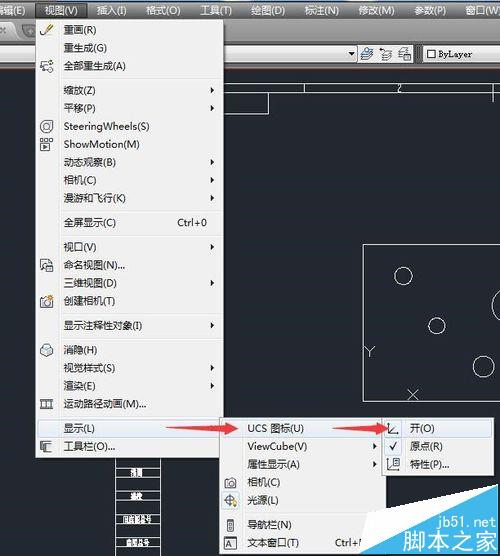The height and width of the screenshot is (556, 500).
Task: Open the Insert (插入) menu
Action: 111,11
